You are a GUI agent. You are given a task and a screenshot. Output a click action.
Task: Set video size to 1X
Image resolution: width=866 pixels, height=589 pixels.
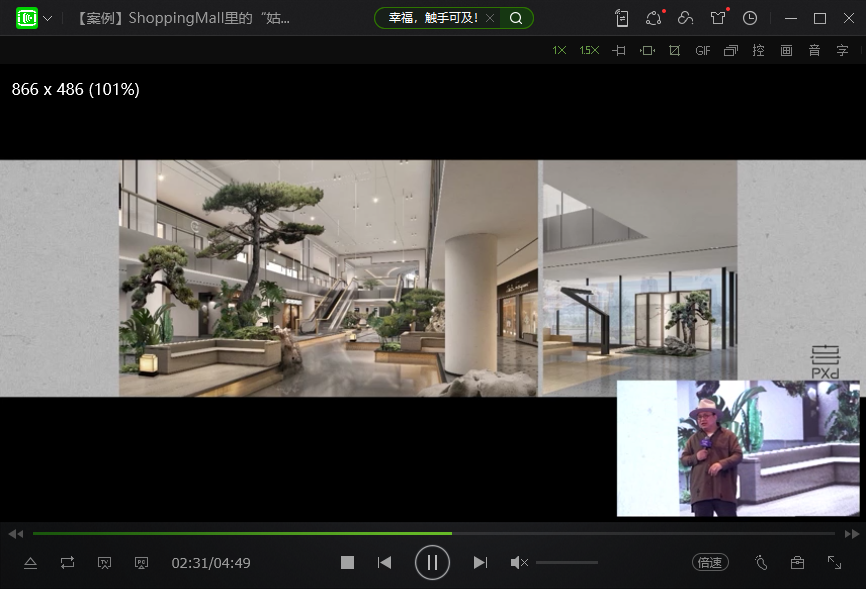559,50
